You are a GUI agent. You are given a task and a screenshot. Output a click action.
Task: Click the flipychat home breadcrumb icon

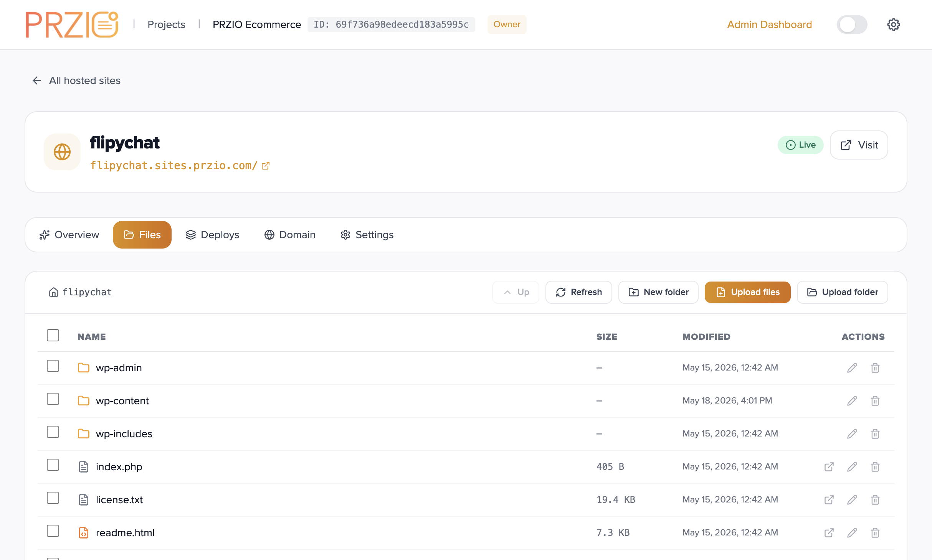pyautogui.click(x=54, y=292)
